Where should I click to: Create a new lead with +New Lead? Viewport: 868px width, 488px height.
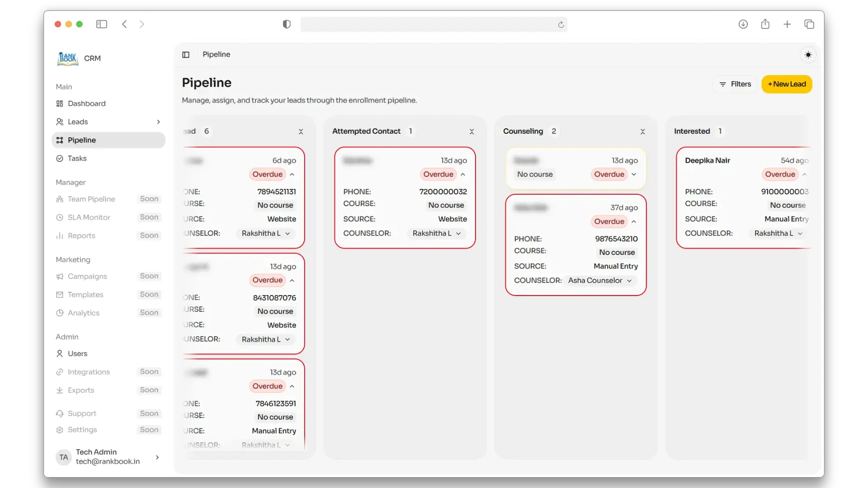coord(787,84)
